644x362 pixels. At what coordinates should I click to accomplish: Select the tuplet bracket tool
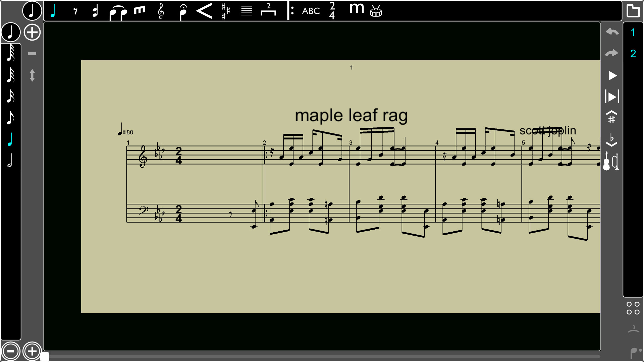[268, 11]
